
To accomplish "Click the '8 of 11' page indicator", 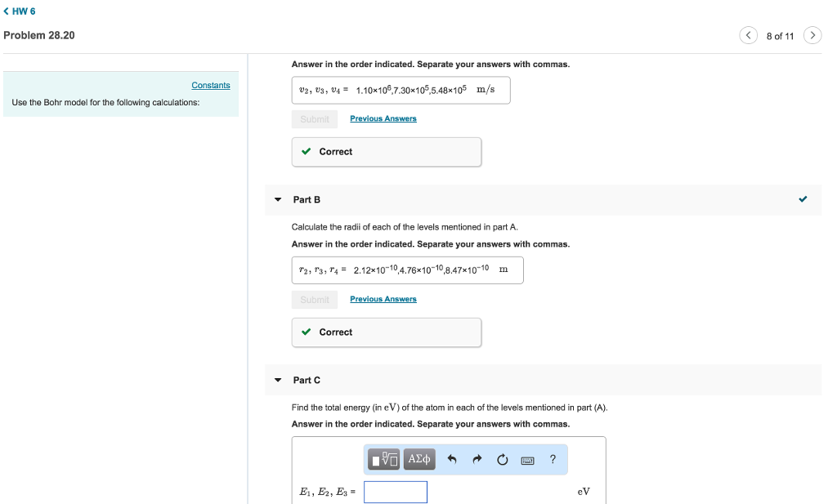I will 780,36.
